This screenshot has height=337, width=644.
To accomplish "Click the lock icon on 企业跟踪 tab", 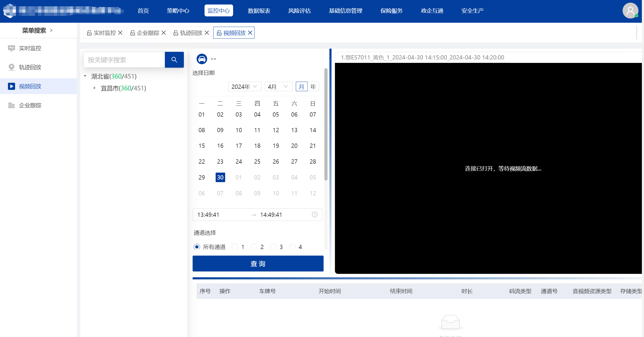I will click(x=133, y=33).
